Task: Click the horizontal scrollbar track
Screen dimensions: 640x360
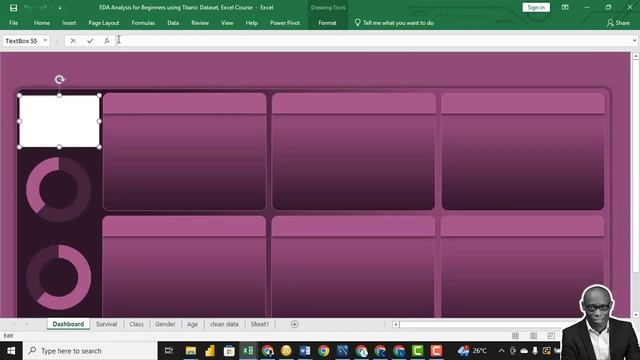Action: pos(482,324)
